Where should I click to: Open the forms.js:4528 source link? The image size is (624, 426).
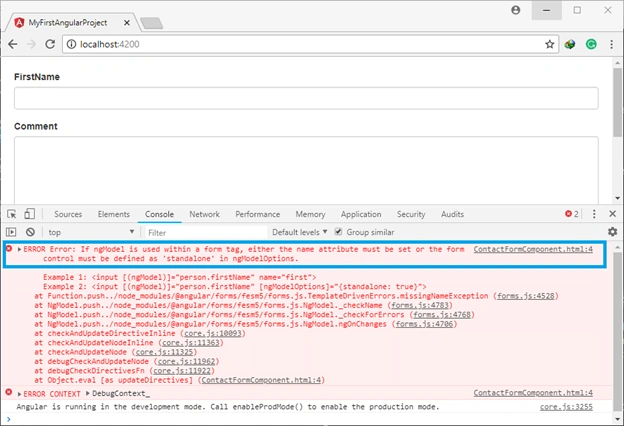tap(526, 296)
